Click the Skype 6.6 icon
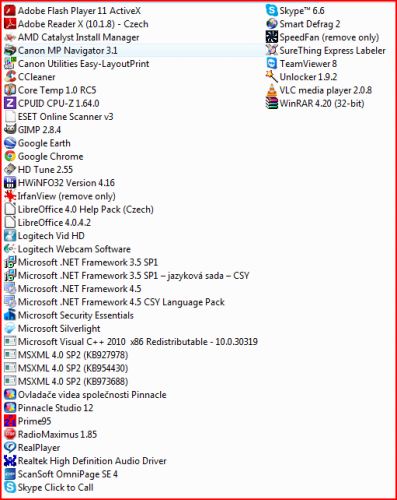Screen dimensions: 397x500 272,11
